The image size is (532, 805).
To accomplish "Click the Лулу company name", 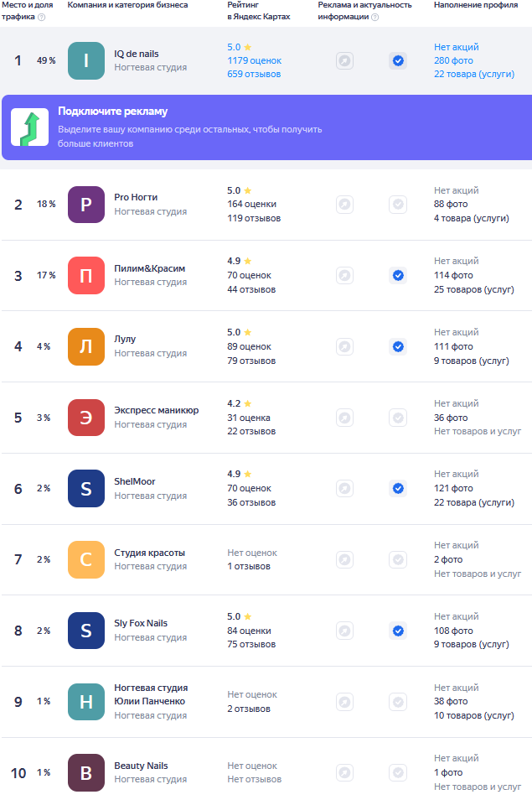I will pos(125,339).
